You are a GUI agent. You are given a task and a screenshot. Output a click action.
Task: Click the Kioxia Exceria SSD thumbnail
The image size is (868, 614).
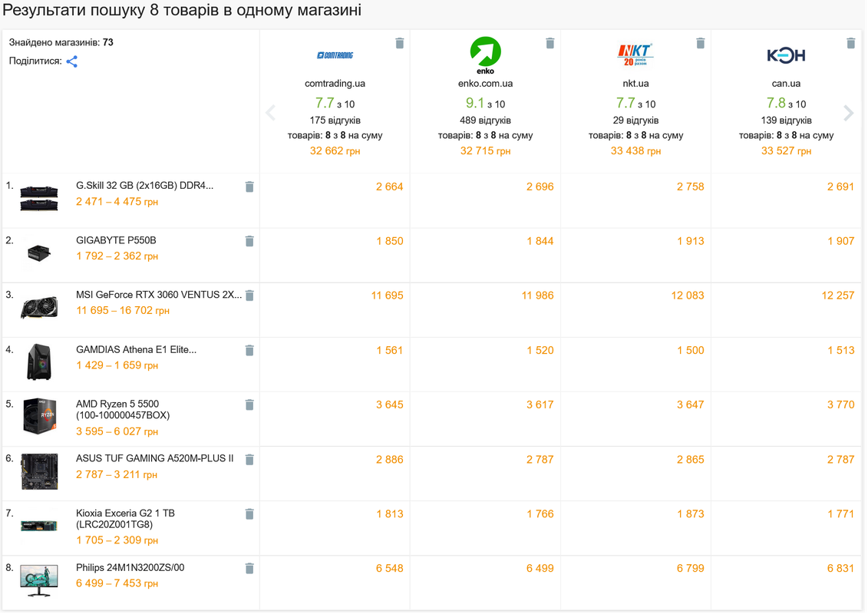(39, 526)
